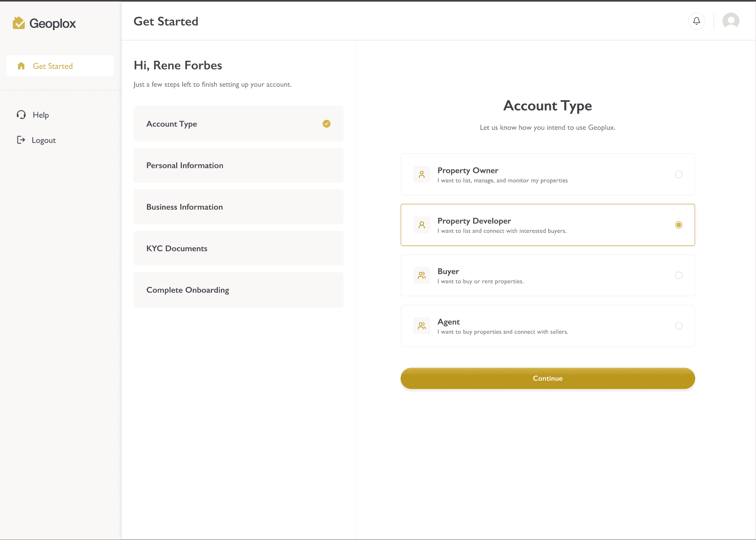Click the Buyer title text
The height and width of the screenshot is (540, 756).
[448, 271]
